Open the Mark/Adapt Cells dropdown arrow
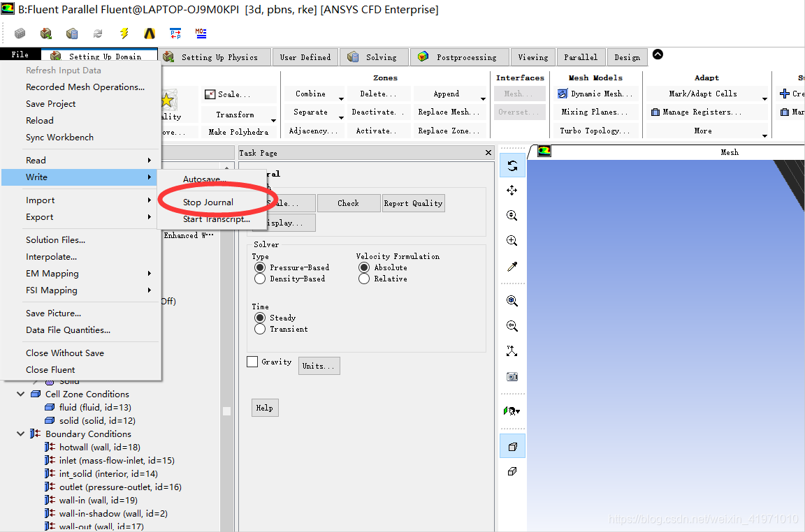805x532 pixels. tap(764, 98)
